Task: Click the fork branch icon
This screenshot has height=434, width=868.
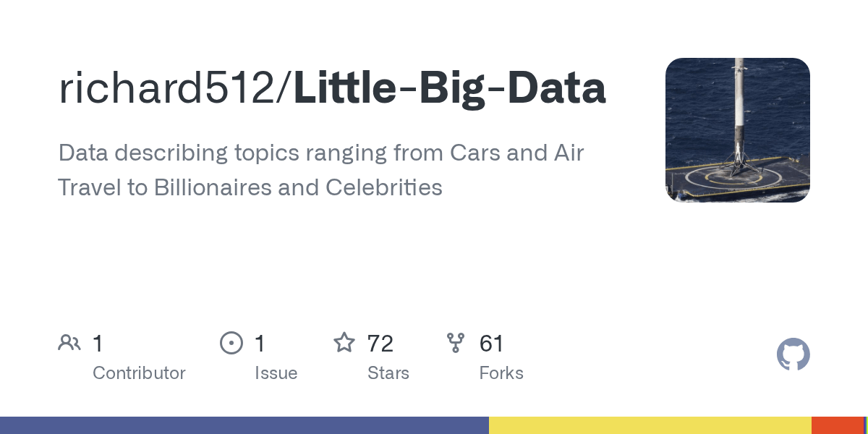Action: (x=456, y=343)
